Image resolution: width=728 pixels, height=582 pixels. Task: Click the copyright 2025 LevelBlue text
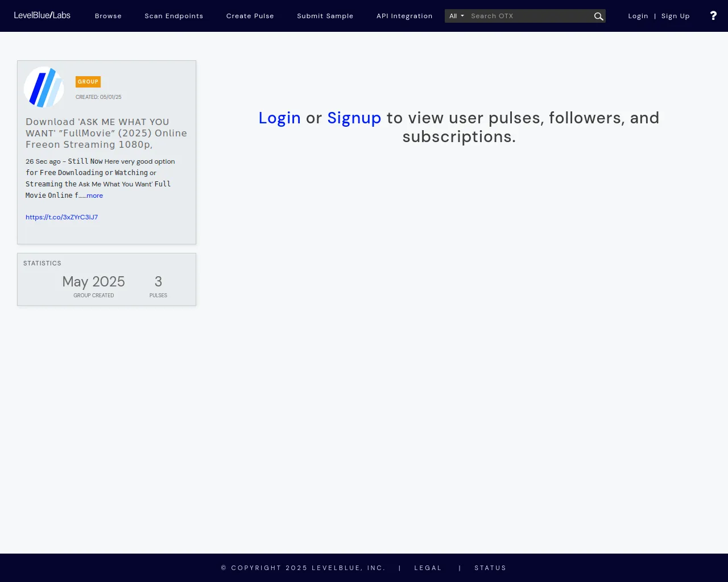click(x=303, y=568)
